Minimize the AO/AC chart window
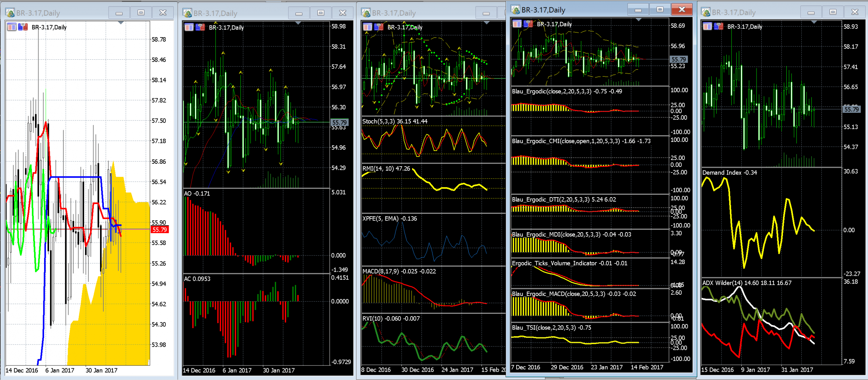The width and height of the screenshot is (868, 380). coord(299,13)
